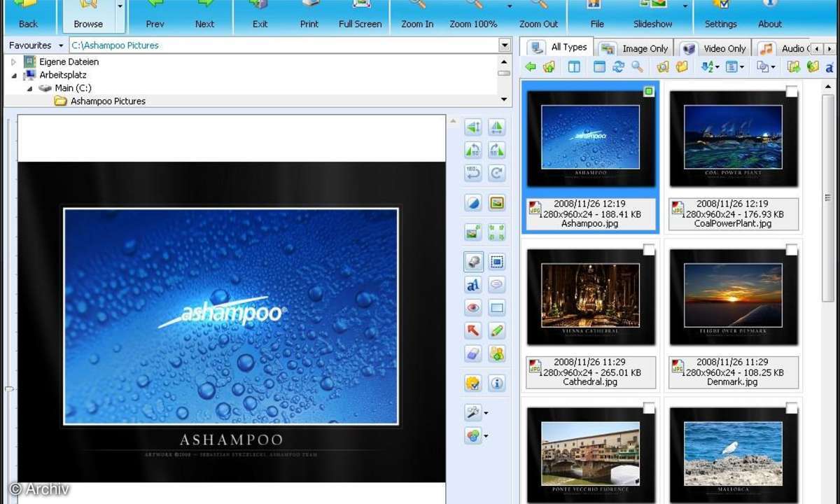Open Settings from toolbar

pos(721,16)
